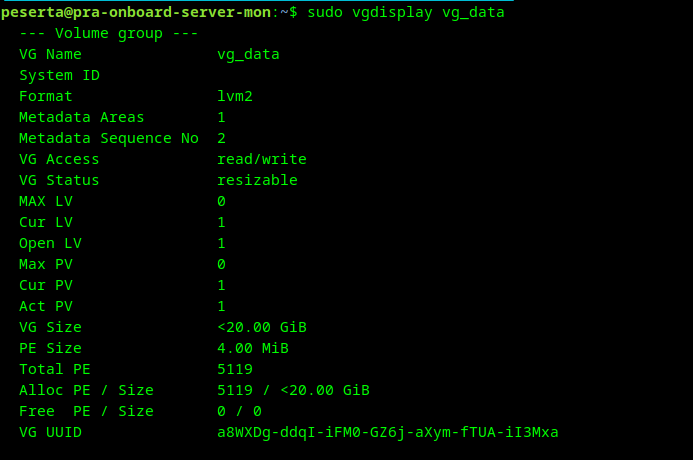Click the peserta@pra-onboard-server-mon prompt
This screenshot has height=460, width=693.
tap(136, 12)
